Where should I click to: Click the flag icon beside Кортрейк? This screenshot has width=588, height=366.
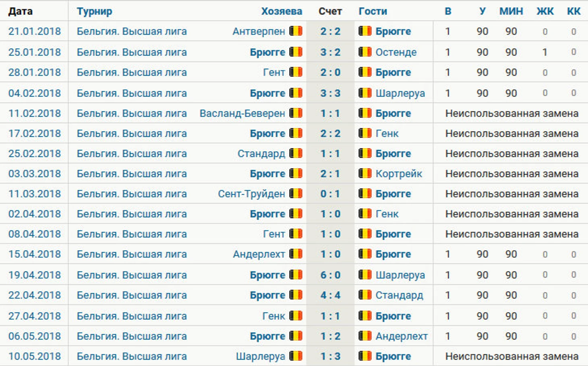pos(365,173)
